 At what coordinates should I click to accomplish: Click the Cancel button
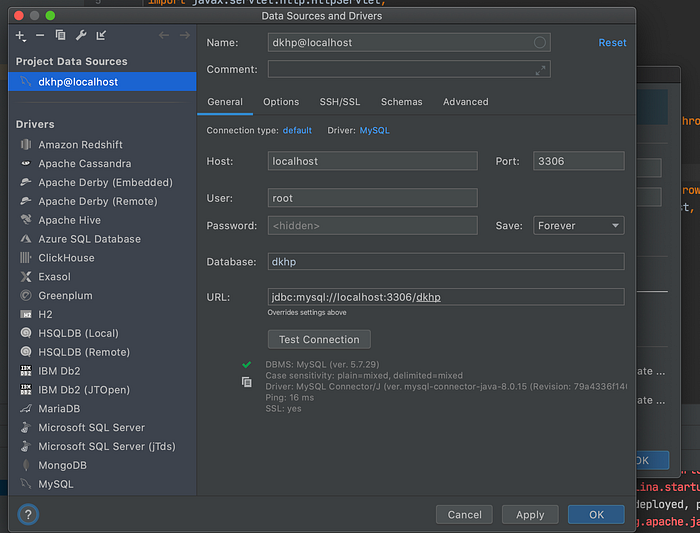point(464,514)
